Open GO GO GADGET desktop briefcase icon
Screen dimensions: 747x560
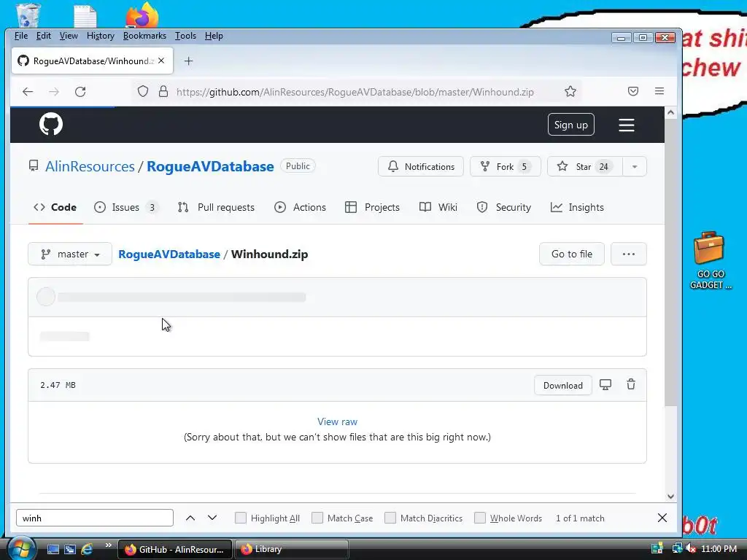click(x=709, y=260)
